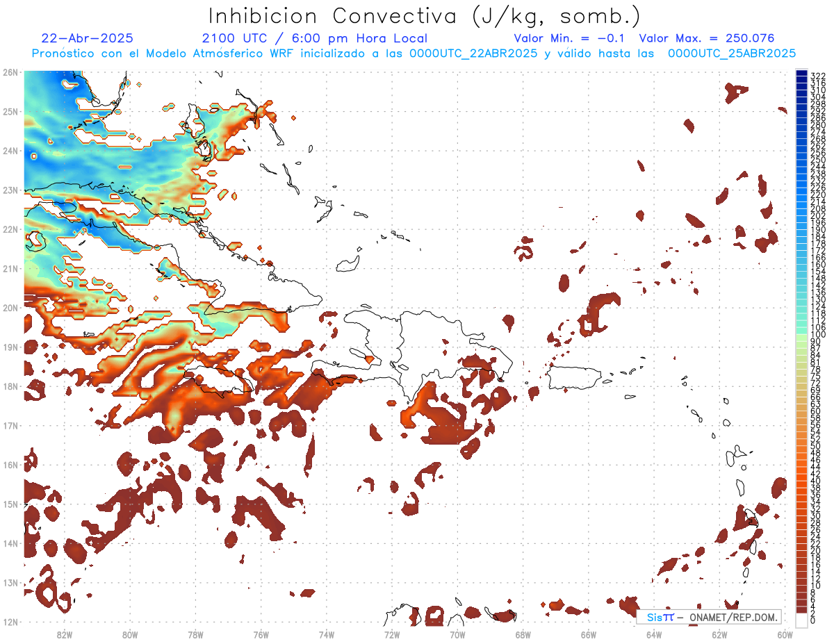Click the Jamaica island outline
This screenshot has width=834, height=644.
point(218,382)
